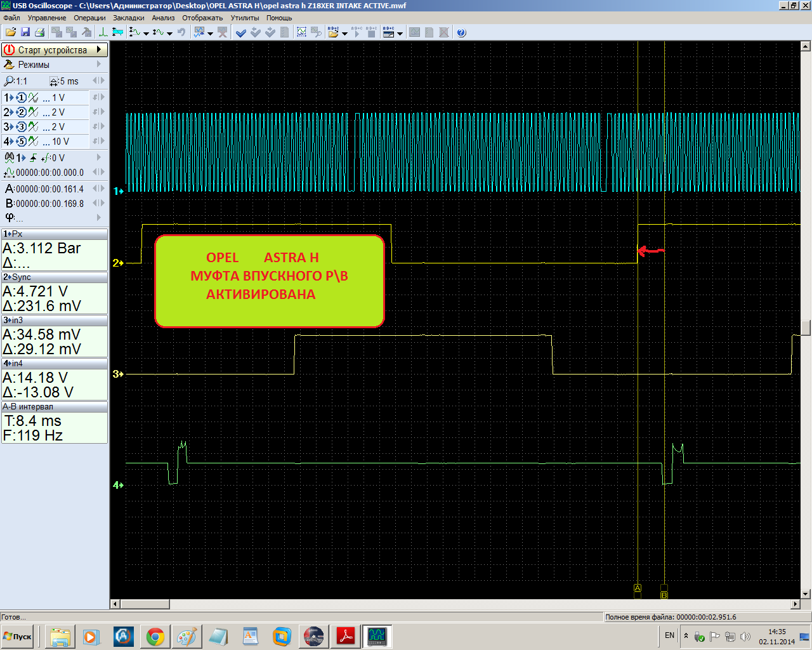Toggle channel 3 AC/DC coupling icon
This screenshot has height=650, width=812.
click(x=33, y=127)
